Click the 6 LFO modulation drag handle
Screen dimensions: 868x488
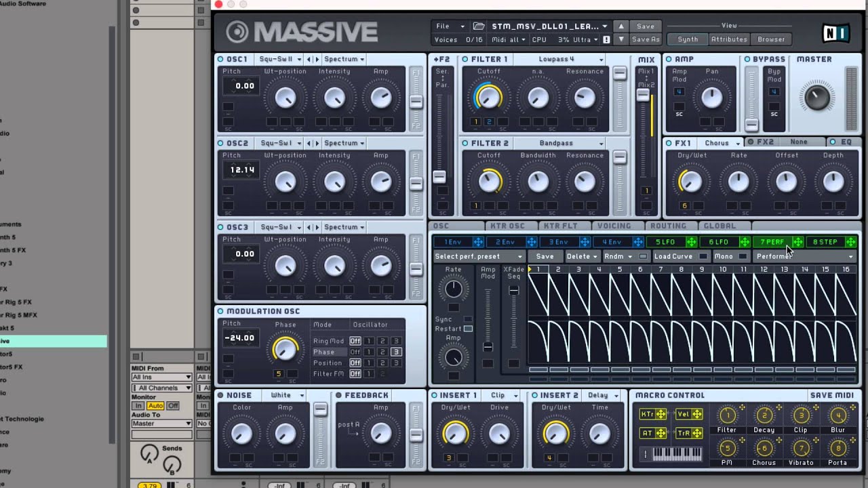[x=745, y=242]
